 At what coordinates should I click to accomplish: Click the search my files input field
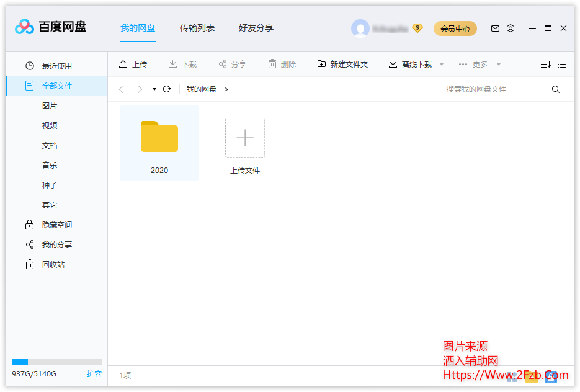[493, 89]
